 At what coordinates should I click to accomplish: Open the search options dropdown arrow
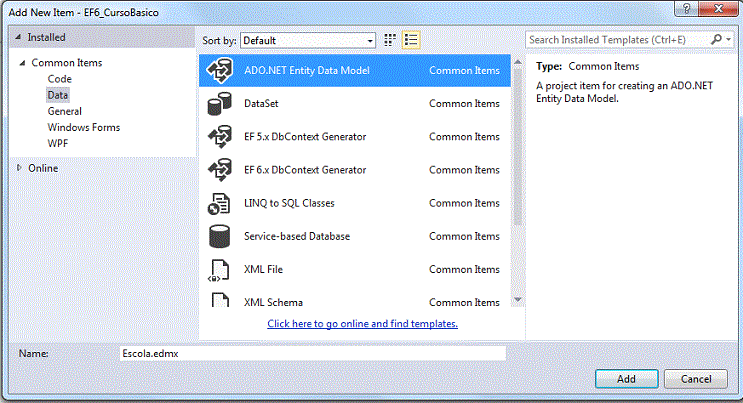click(729, 40)
